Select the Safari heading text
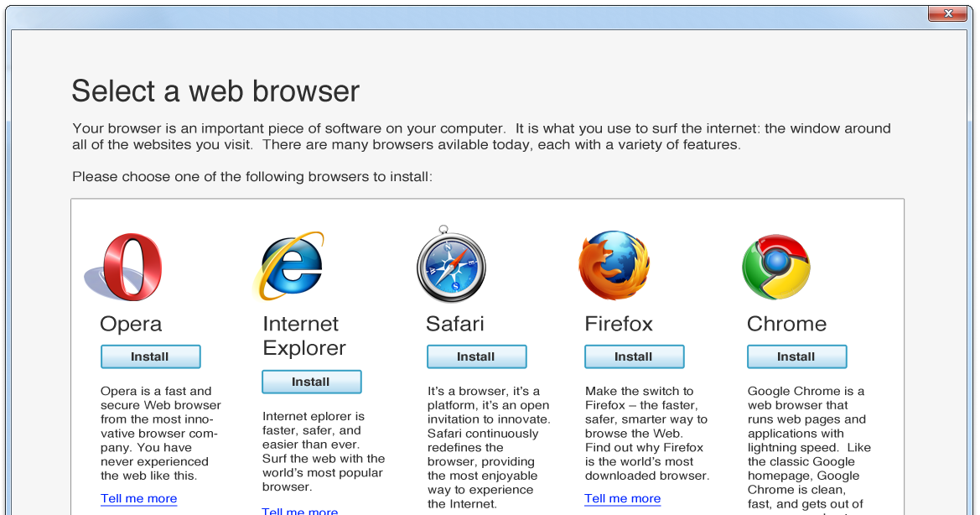 (x=455, y=324)
